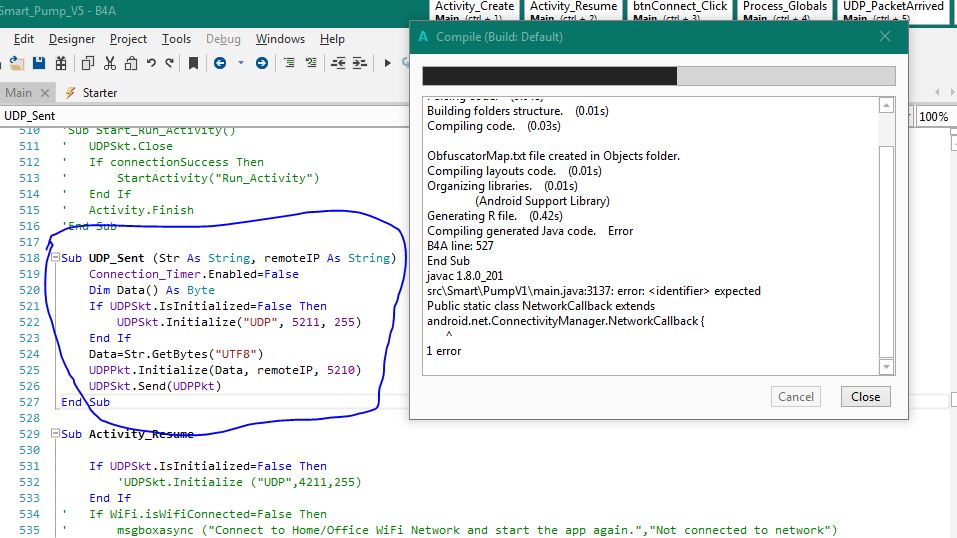
Task: Open the Project menu
Action: point(128,39)
